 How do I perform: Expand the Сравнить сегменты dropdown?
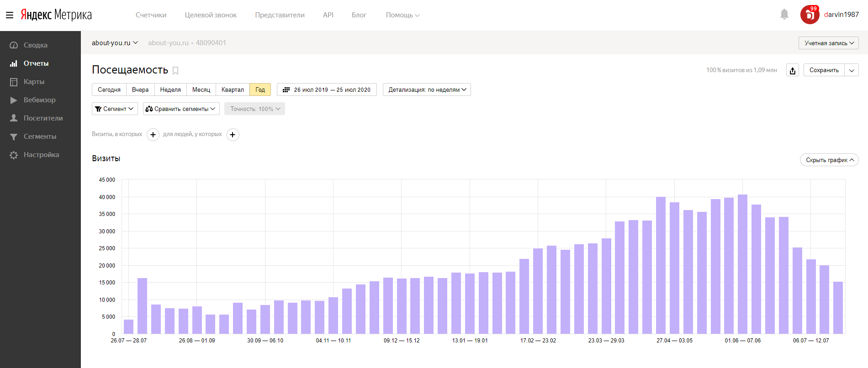[181, 109]
